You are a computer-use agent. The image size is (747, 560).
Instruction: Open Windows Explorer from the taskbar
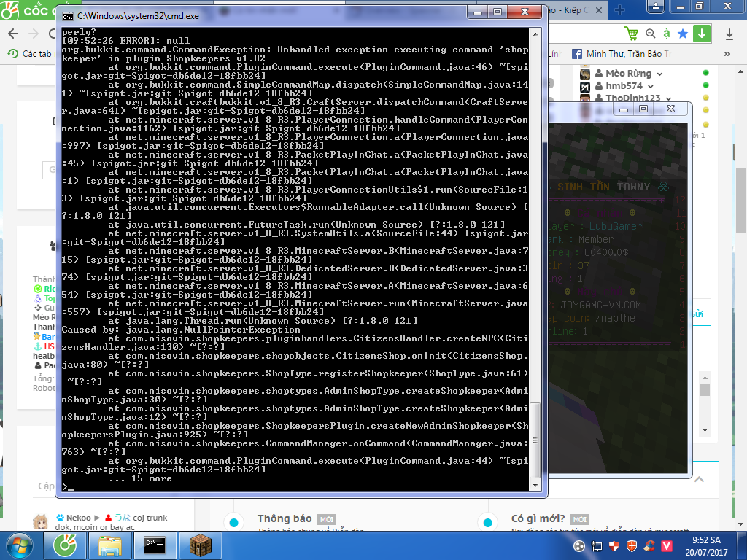(109, 545)
